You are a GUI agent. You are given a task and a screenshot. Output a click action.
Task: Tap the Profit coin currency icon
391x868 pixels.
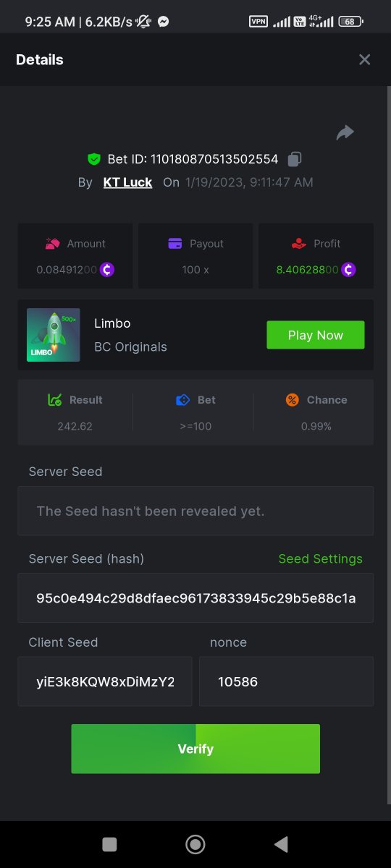[348, 270]
